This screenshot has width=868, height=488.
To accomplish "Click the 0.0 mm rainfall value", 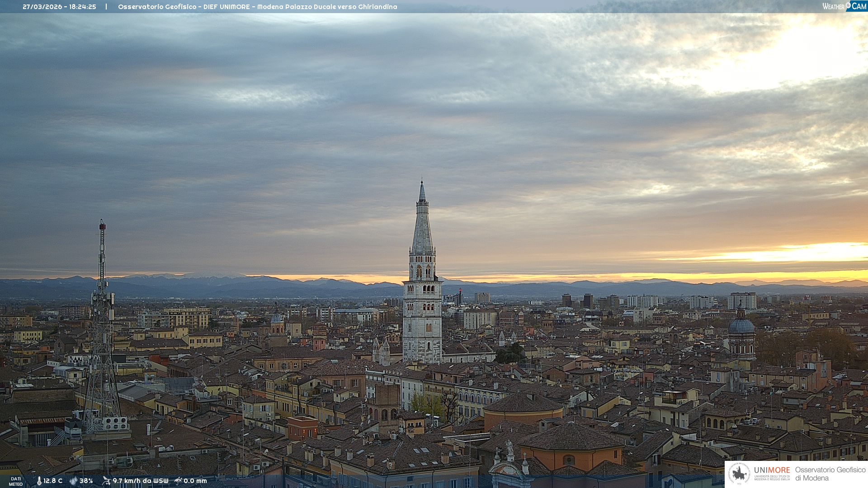I will pos(195,481).
